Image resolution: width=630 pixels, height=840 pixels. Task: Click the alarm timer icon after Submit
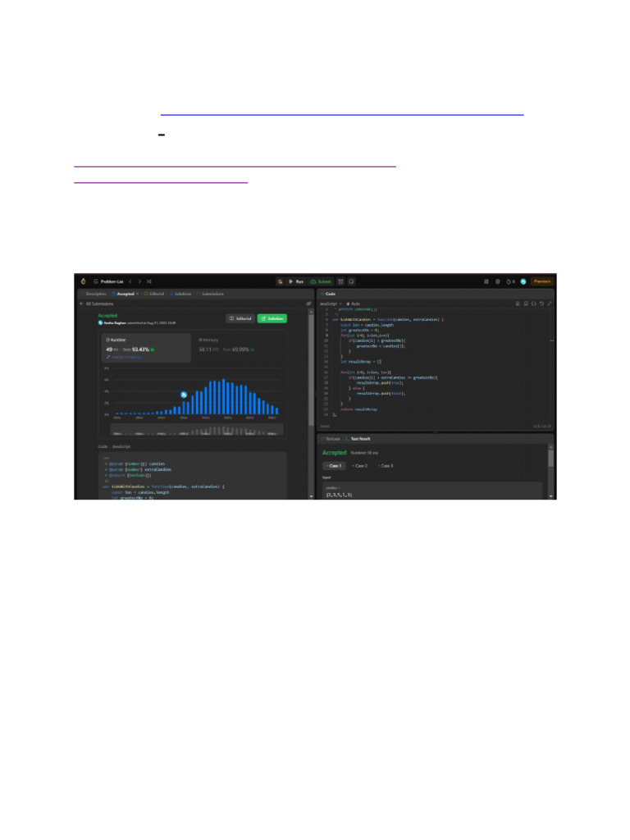pos(340,281)
